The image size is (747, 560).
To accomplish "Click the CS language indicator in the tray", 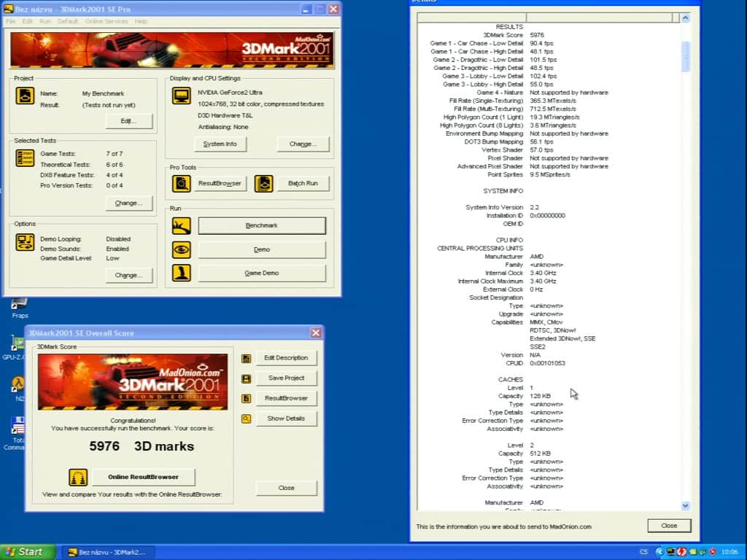I will pyautogui.click(x=643, y=551).
